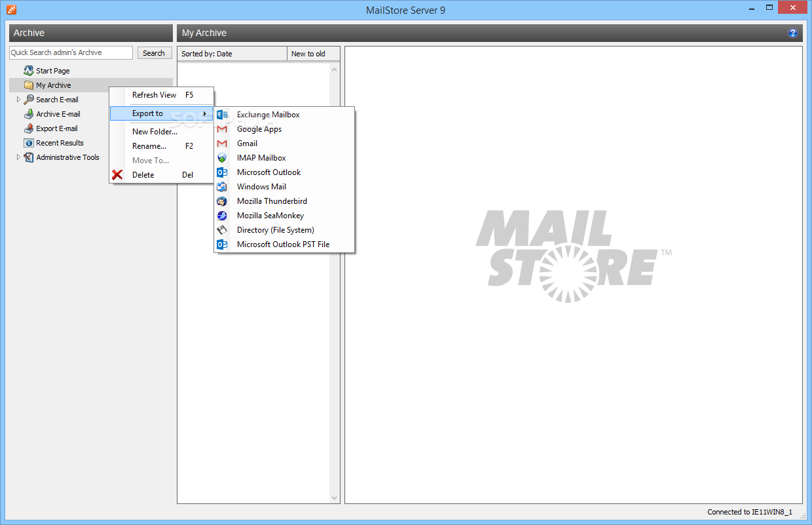The width and height of the screenshot is (812, 525).
Task: Select Recent Results tree item
Action: point(60,143)
